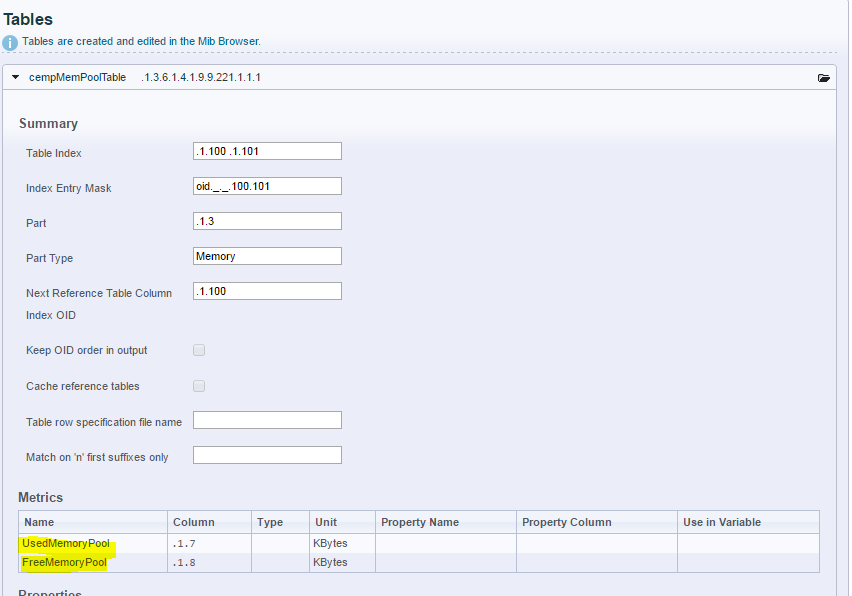The height and width of the screenshot is (596, 852).
Task: Click Match on 'n' first suffixes field
Action: pyautogui.click(x=267, y=455)
